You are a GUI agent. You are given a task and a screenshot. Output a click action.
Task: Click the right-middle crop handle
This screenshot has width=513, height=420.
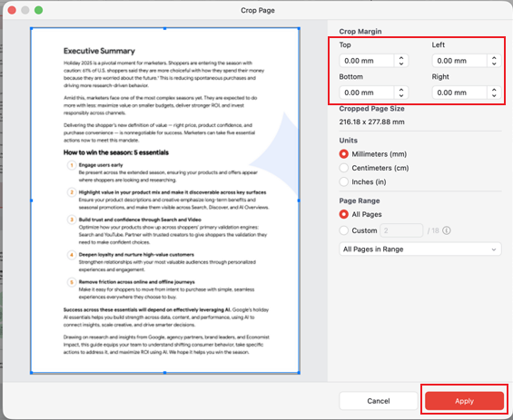click(299, 200)
